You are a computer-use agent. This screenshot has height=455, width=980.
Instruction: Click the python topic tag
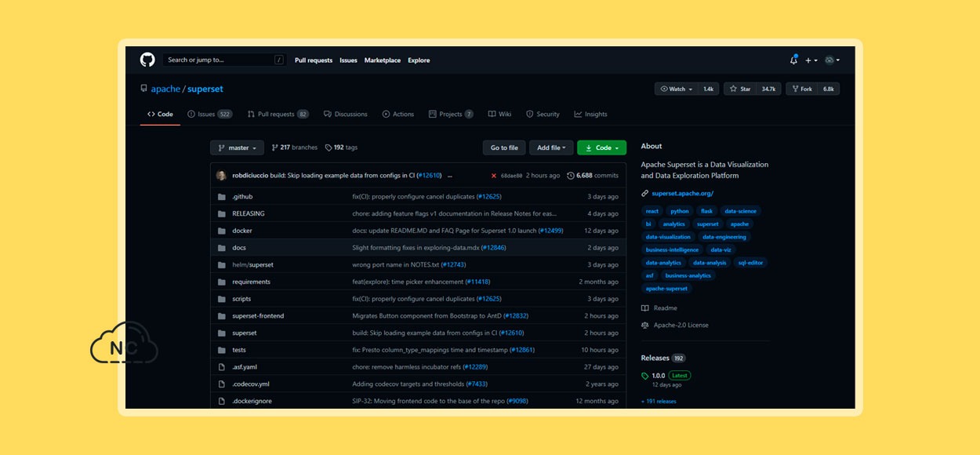pyautogui.click(x=680, y=211)
